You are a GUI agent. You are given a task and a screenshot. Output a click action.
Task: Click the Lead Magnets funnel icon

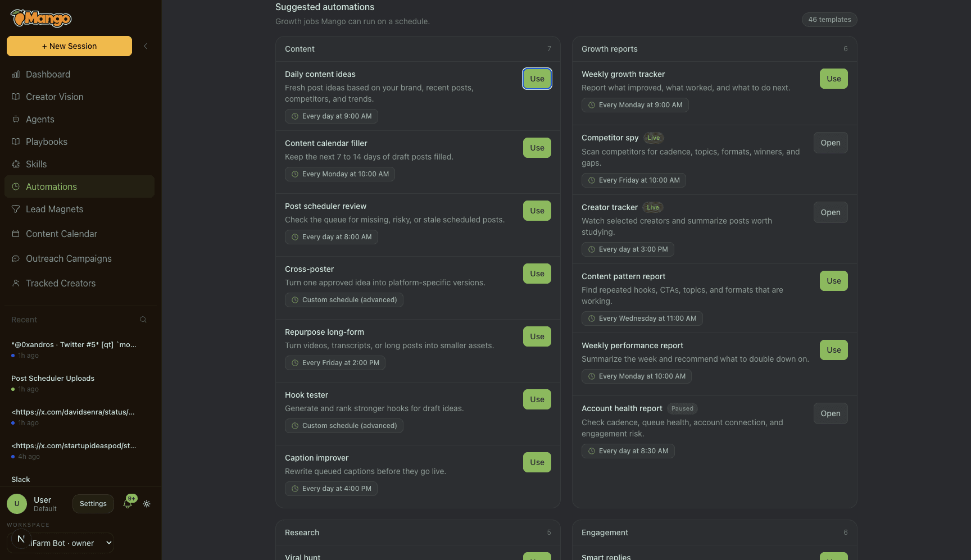[x=16, y=209]
